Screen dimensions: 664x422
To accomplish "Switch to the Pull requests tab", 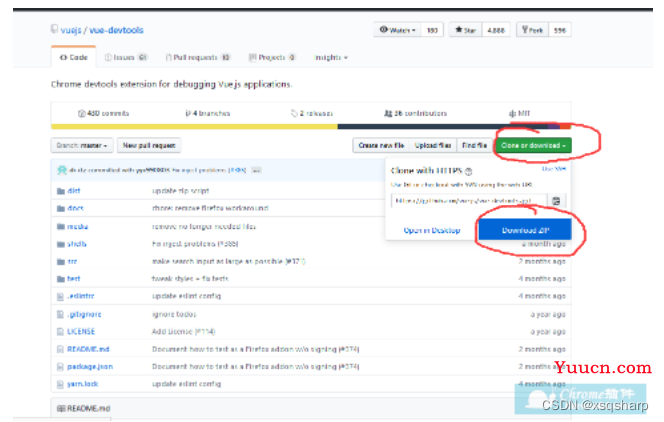I will click(198, 57).
